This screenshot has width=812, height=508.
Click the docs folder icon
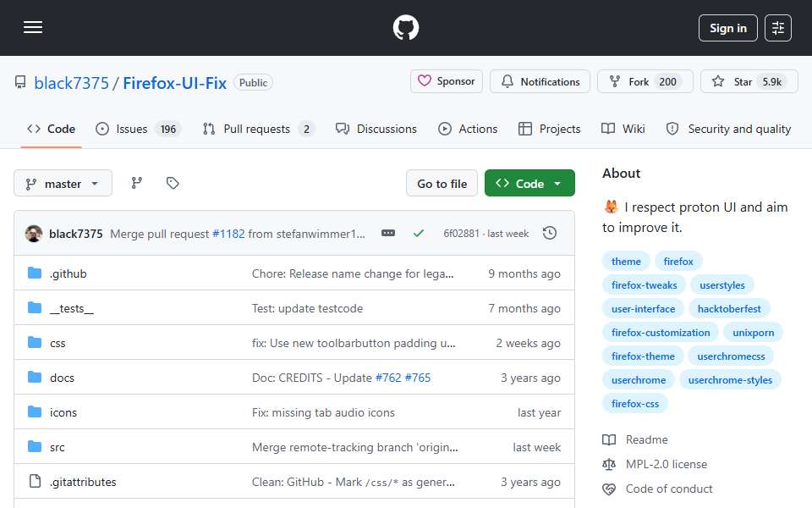[x=35, y=378]
